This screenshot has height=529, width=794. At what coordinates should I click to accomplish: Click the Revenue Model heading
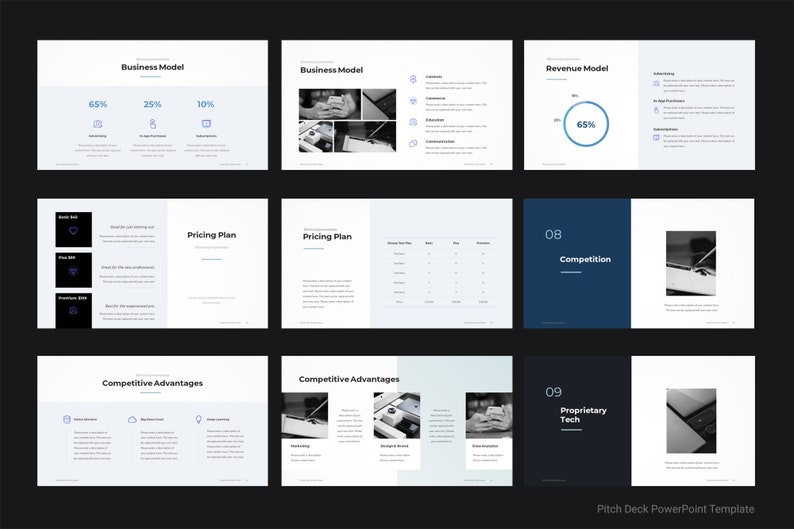[x=577, y=68]
